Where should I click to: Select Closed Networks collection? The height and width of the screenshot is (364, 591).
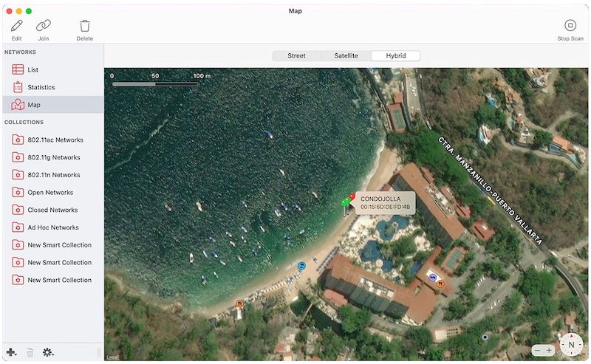[53, 210]
